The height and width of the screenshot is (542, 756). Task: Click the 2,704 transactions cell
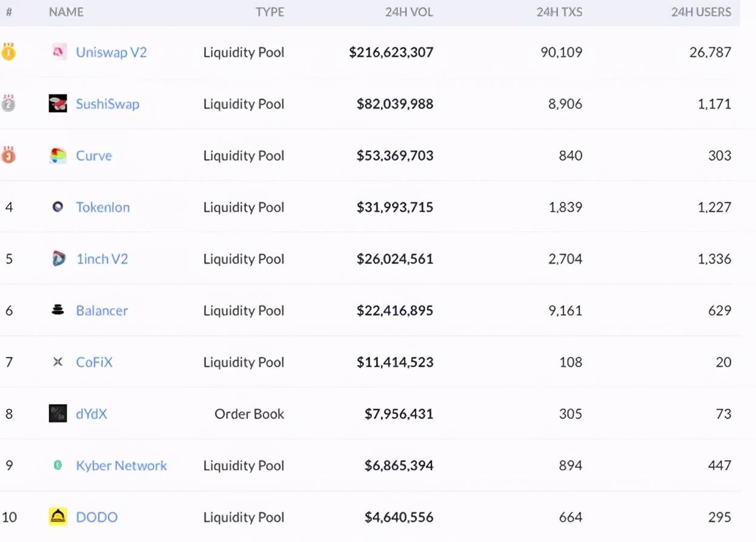click(x=566, y=259)
